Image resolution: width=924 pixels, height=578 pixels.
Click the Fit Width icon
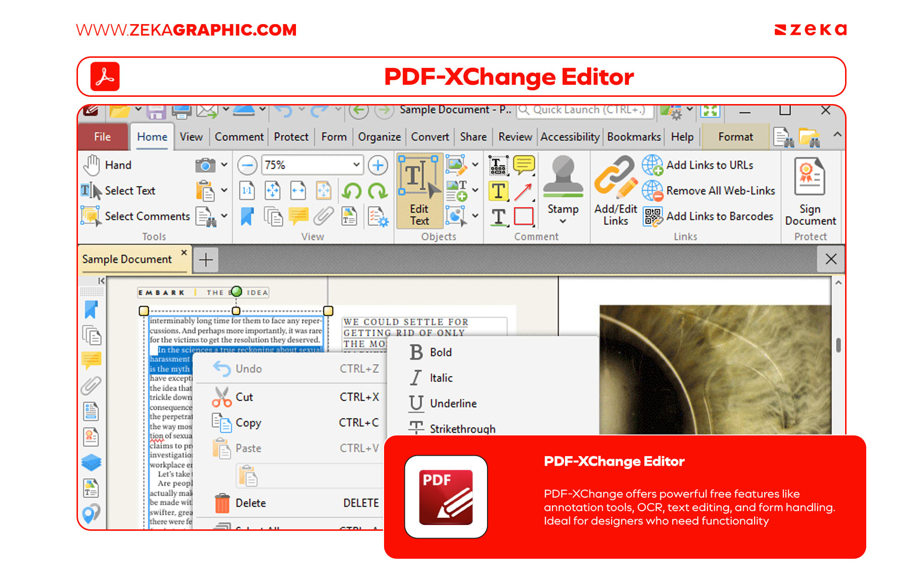pyautogui.click(x=298, y=191)
